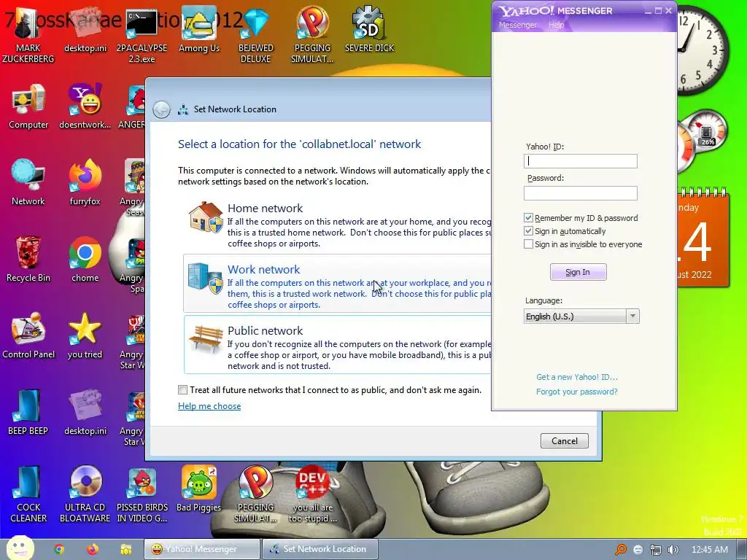Click 'Forgot your password?' link
This screenshot has width=747, height=560.
[x=576, y=392]
